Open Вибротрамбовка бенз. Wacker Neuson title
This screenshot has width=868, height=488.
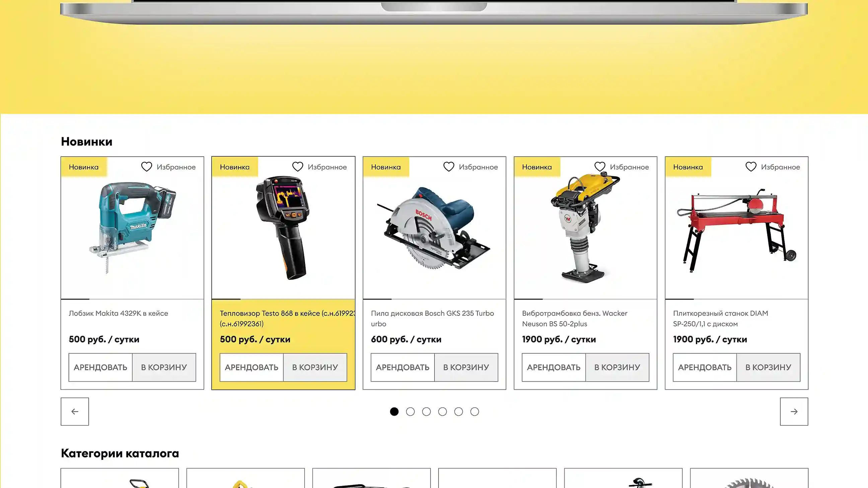[x=575, y=318]
